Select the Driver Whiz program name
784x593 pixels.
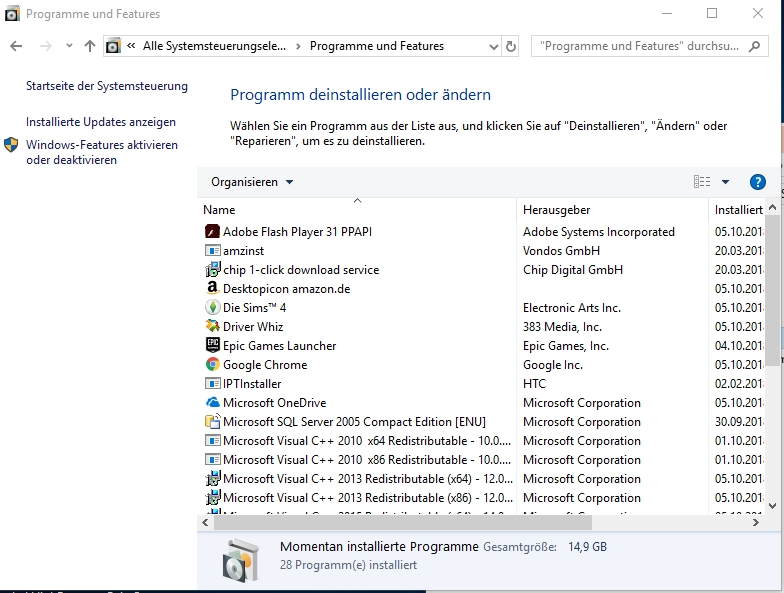coord(253,327)
